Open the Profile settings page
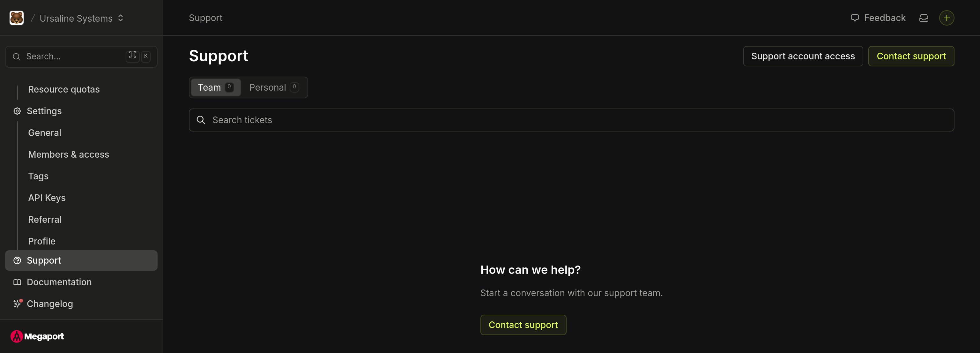The width and height of the screenshot is (980, 353). click(41, 241)
